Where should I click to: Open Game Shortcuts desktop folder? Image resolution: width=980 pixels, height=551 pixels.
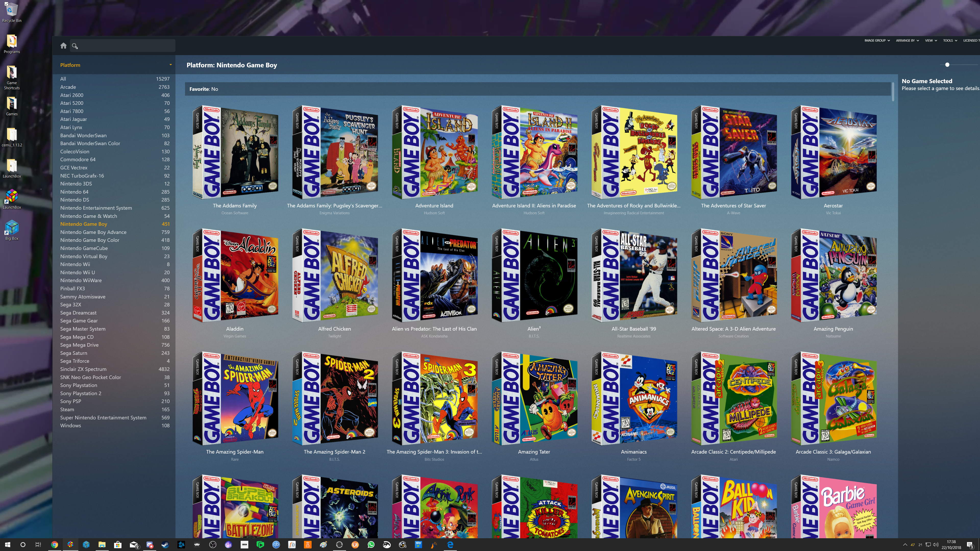(12, 78)
